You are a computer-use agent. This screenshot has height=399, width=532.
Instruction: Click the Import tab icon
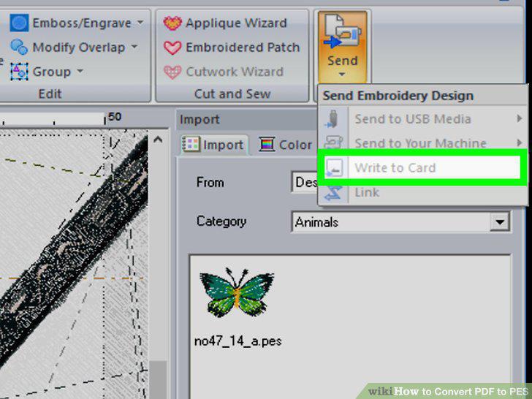click(x=191, y=144)
